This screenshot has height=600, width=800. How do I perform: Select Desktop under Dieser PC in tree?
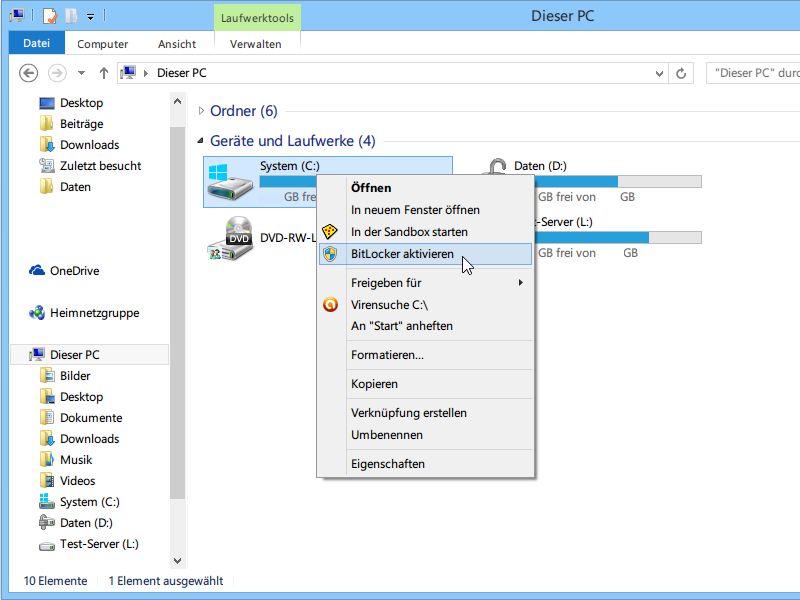click(82, 396)
